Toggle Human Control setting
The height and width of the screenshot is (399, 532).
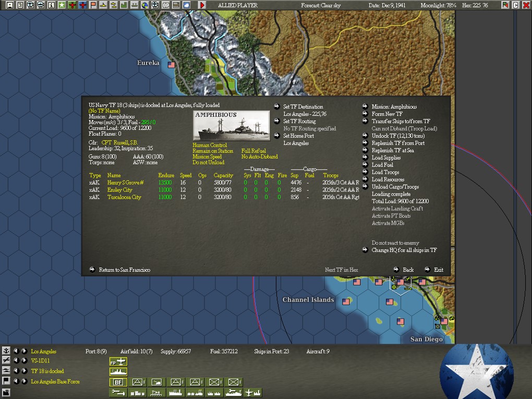coord(210,145)
